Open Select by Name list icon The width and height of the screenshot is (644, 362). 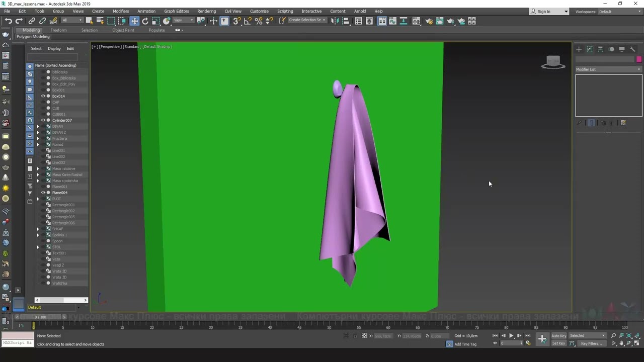click(x=100, y=21)
